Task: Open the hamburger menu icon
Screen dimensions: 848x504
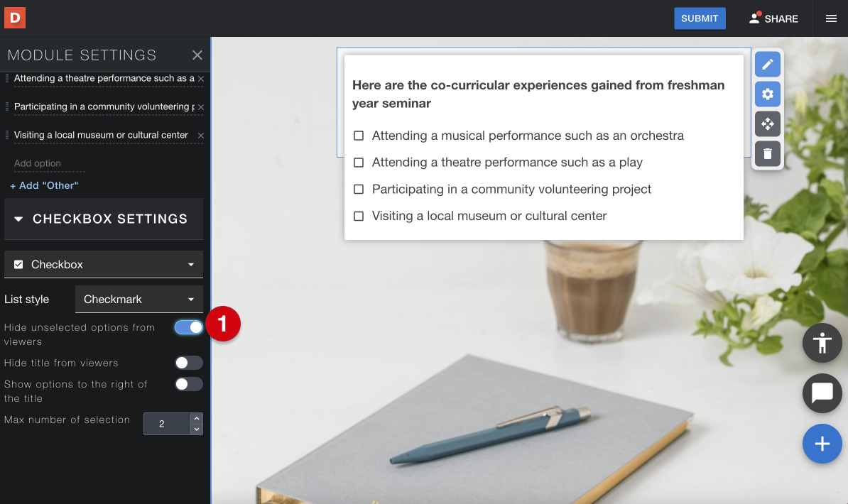Action: click(831, 18)
